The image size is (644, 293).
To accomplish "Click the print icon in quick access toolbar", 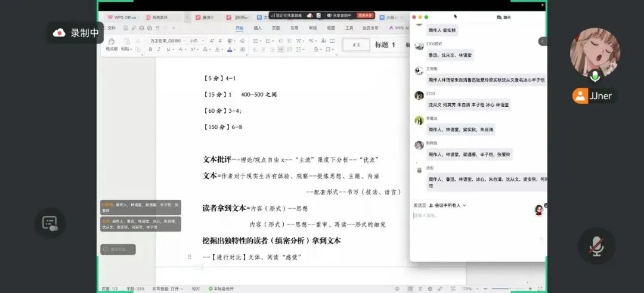I will [x=142, y=28].
